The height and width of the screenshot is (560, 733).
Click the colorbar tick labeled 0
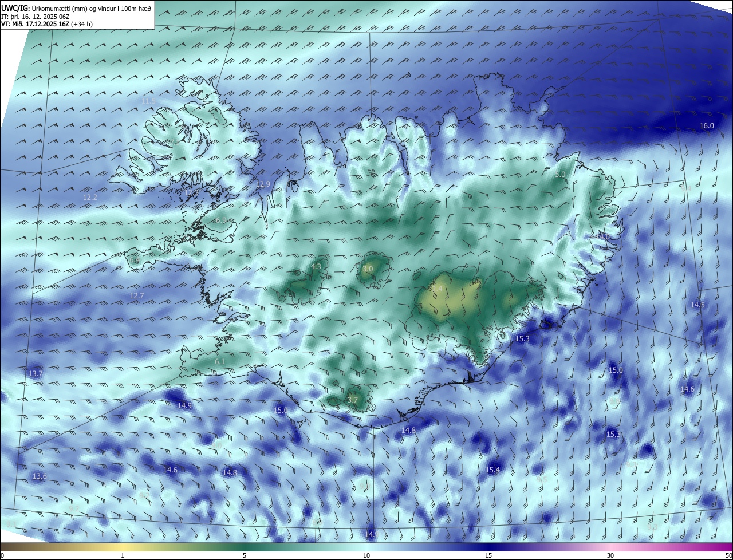tap(2, 555)
